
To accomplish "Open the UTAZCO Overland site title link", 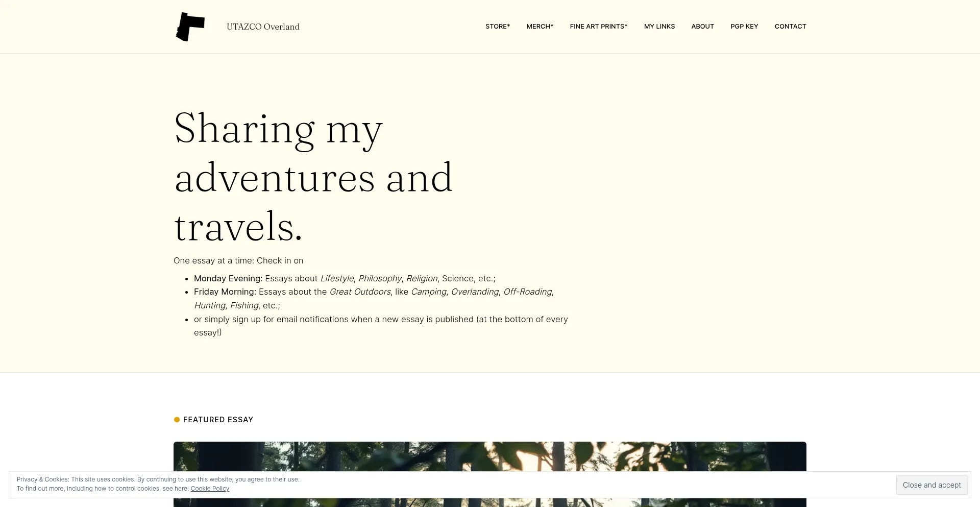I will pos(263,27).
